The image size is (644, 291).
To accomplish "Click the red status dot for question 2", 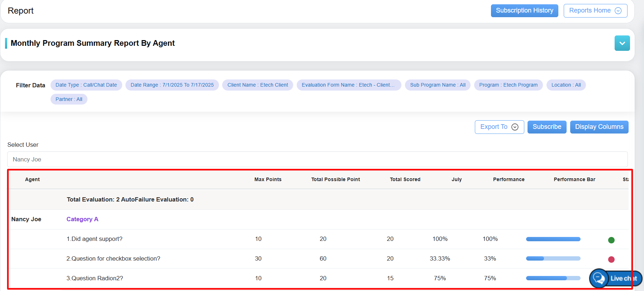I will pyautogui.click(x=611, y=260).
